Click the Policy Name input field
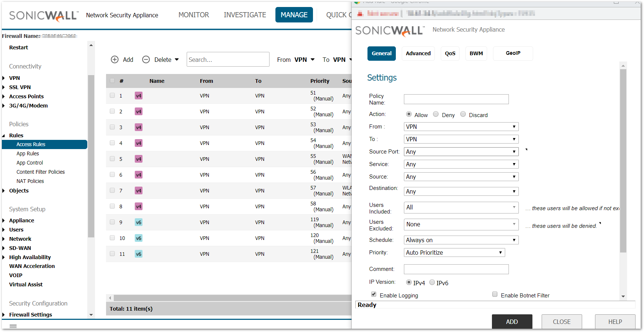644x332 pixels. pos(456,99)
